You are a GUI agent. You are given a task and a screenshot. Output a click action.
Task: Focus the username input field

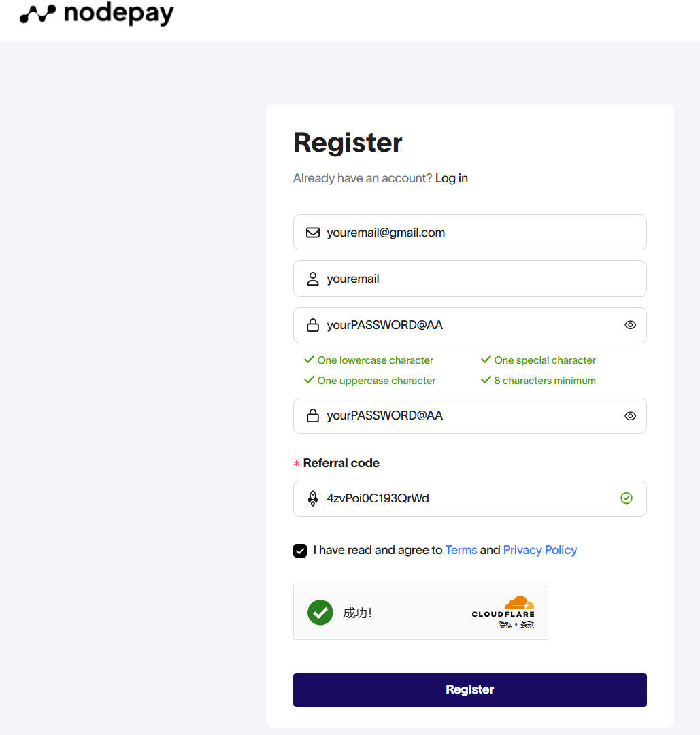click(476, 279)
